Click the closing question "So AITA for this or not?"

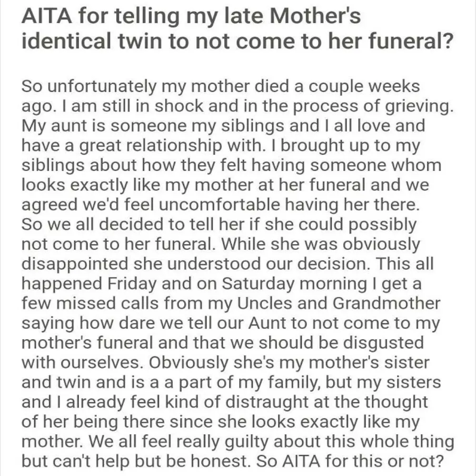(x=350, y=461)
